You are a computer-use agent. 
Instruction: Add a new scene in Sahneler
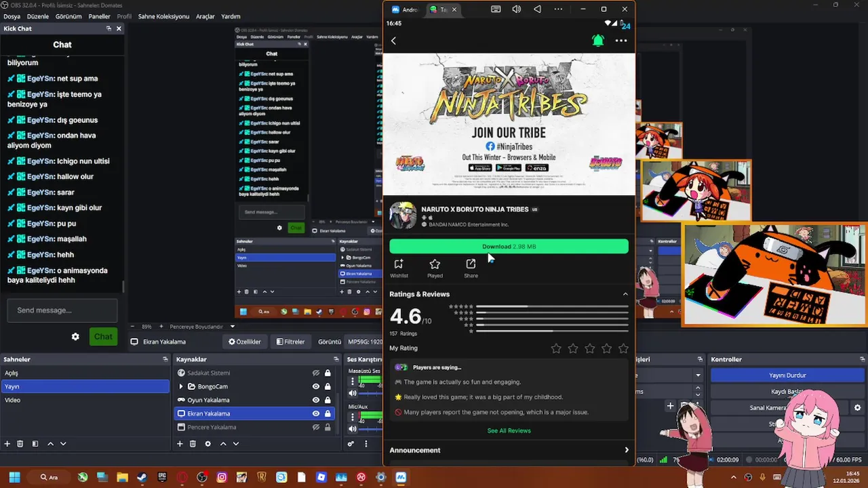[x=7, y=444]
